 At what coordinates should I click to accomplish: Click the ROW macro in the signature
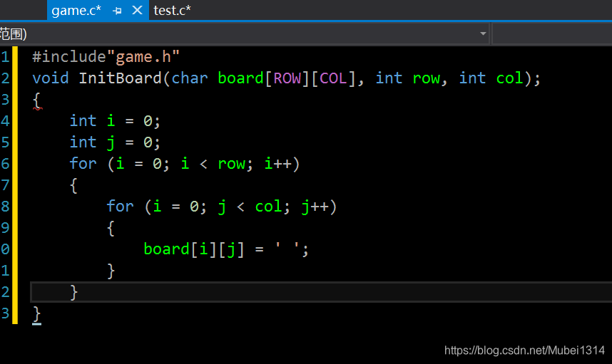coord(287,78)
